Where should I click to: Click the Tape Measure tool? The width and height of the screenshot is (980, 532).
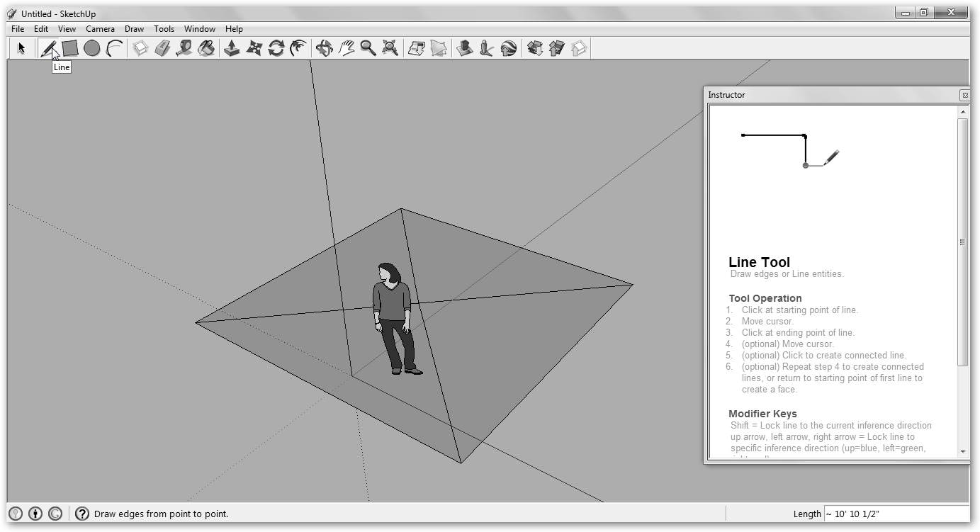[184, 48]
